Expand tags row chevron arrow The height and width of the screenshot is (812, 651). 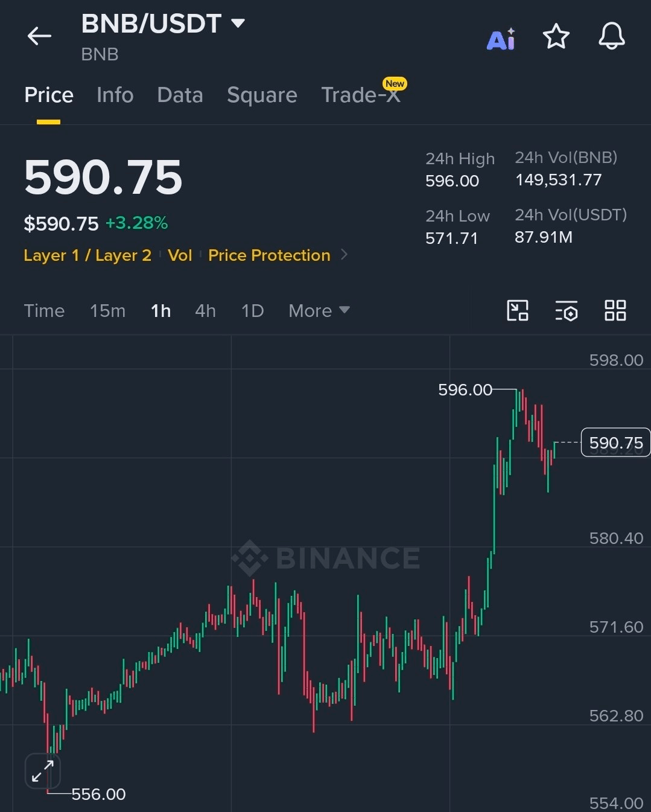[x=344, y=255]
